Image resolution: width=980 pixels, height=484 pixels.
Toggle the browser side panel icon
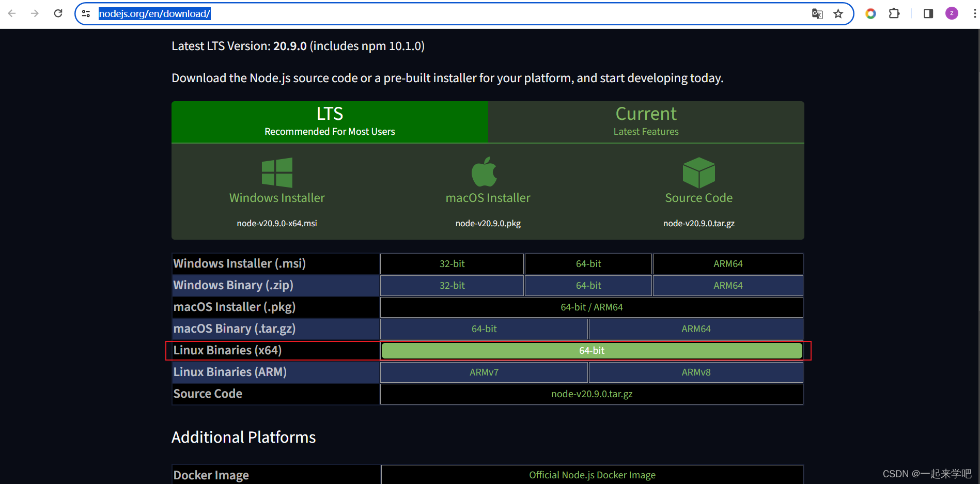click(x=928, y=13)
